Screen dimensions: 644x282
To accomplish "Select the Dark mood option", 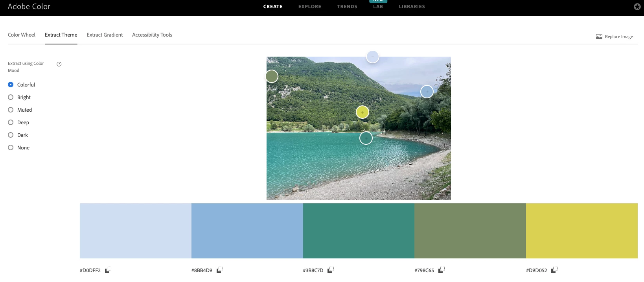I will tap(18, 135).
